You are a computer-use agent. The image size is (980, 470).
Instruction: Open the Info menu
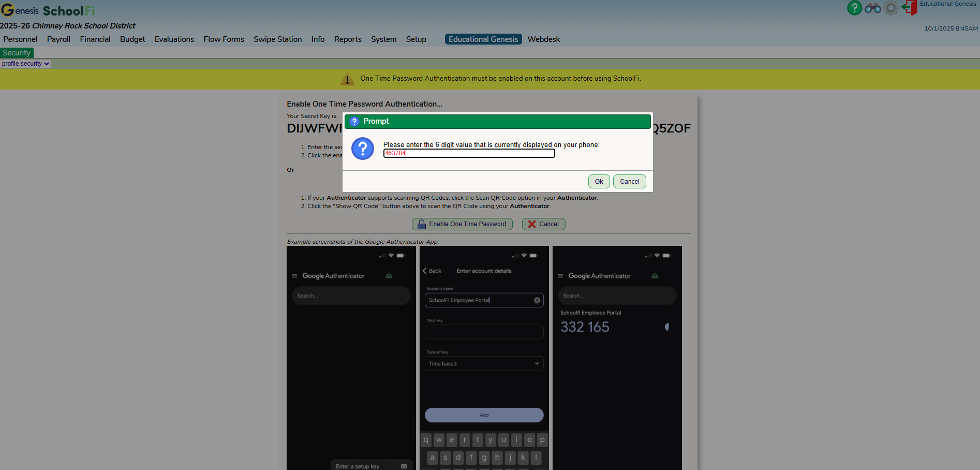318,39
